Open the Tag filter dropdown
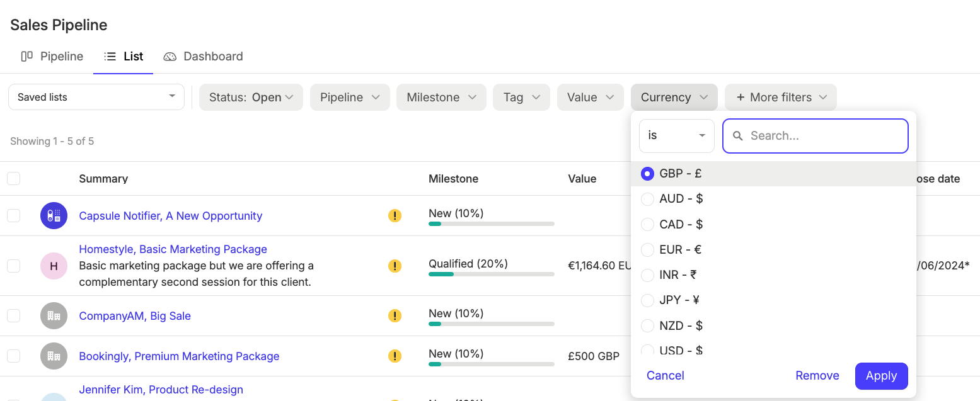This screenshot has width=980, height=401. 522,98
